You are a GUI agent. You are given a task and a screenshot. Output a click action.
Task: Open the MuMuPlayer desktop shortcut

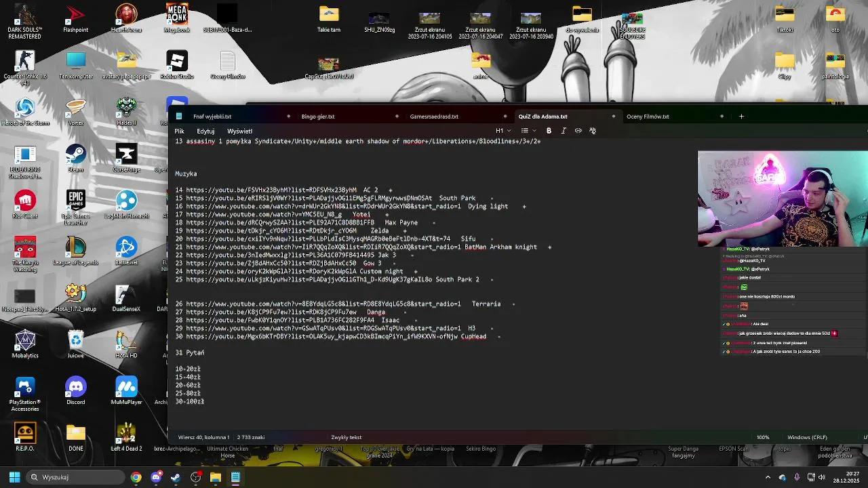(x=126, y=391)
